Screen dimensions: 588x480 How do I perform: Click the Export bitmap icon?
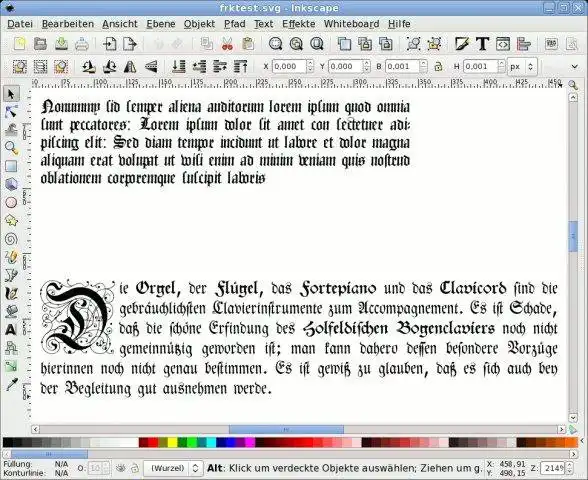(130, 44)
